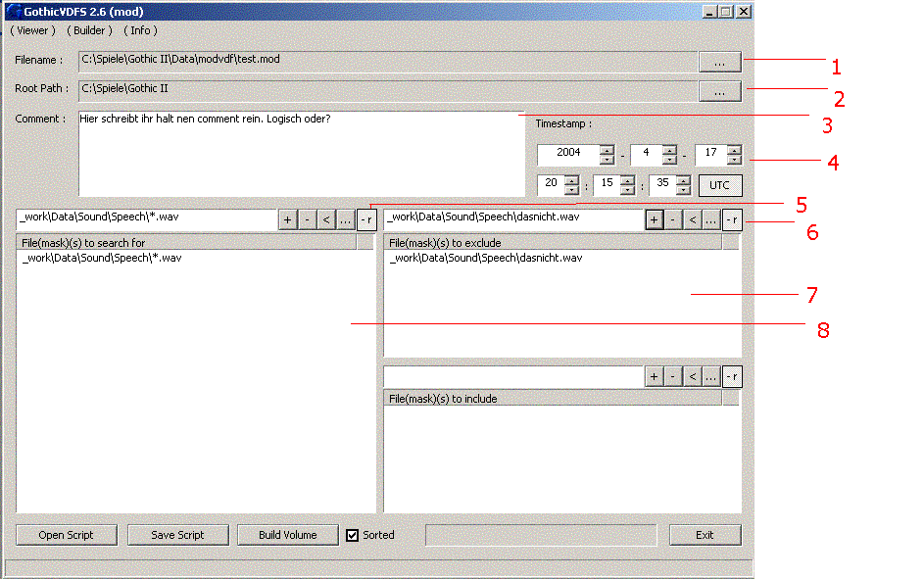Increase the year 2004 with up arrow
Viewport: 924px width, 579px height.
(x=607, y=150)
